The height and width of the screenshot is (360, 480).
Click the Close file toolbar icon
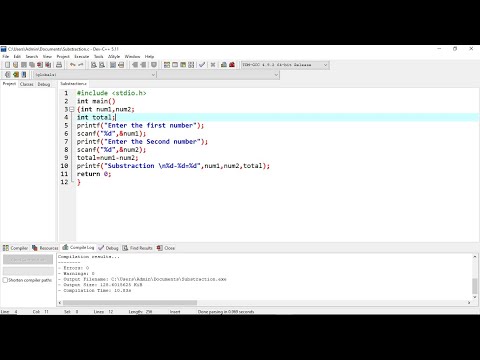point(40,65)
